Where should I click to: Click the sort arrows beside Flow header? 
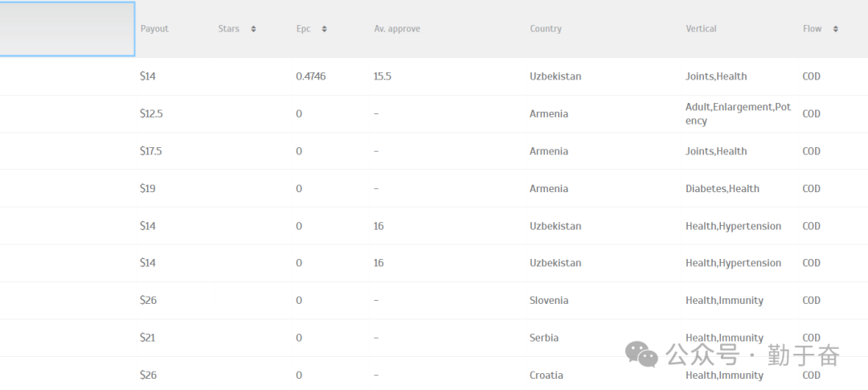click(x=835, y=29)
